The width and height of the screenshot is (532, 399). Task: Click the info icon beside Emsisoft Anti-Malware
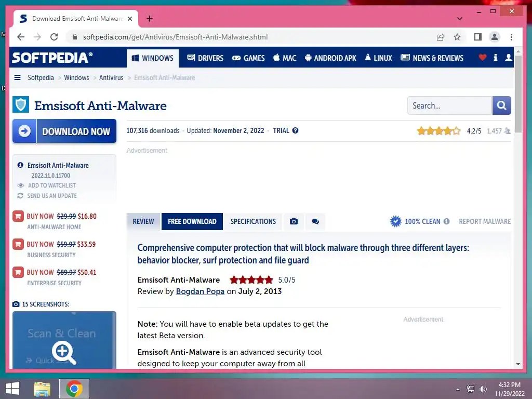point(20,165)
